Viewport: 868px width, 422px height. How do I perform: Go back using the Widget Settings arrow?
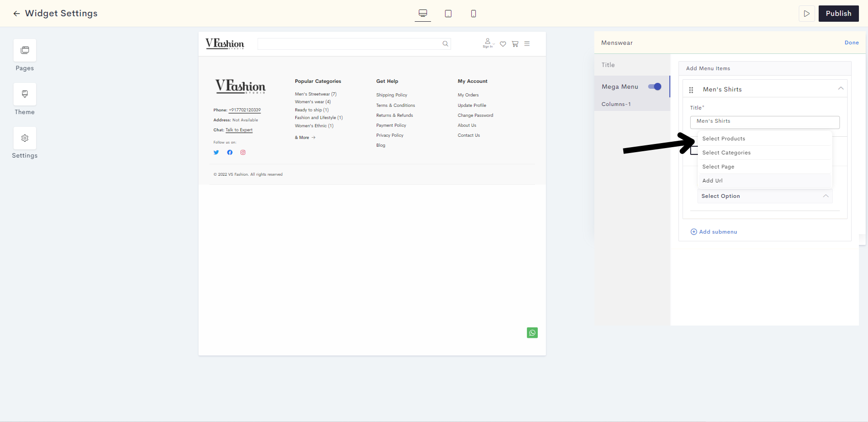[17, 14]
